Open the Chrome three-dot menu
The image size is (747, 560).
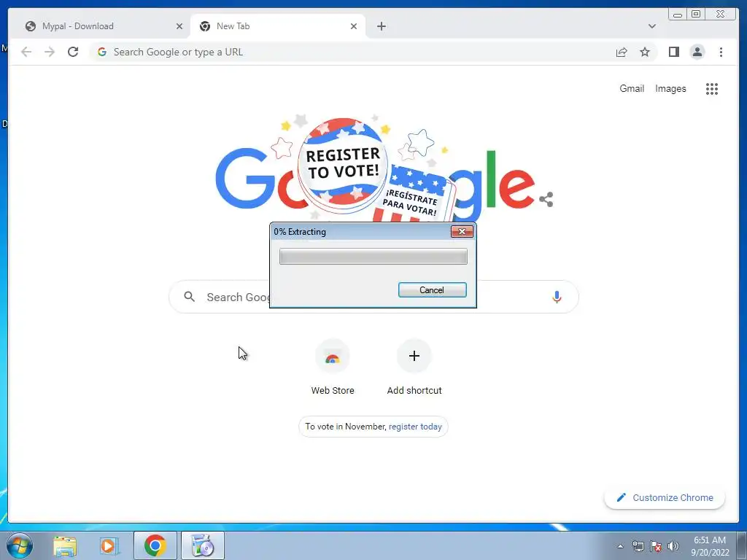[x=721, y=52]
